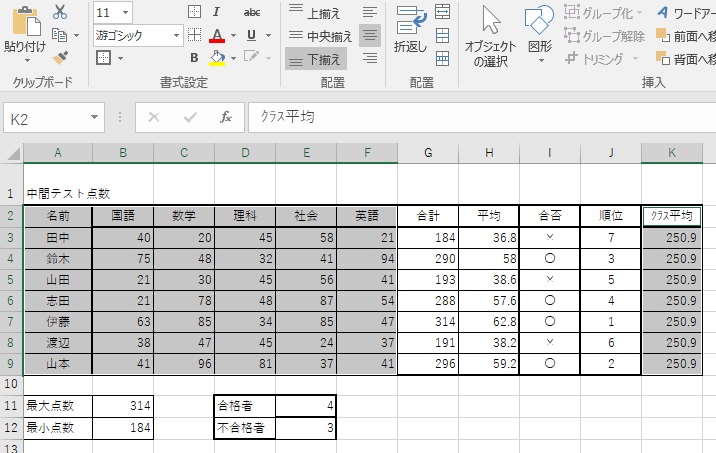This screenshot has height=453, width=716.
Task: Click the 最小点数 value cell showing 184
Action: click(123, 428)
